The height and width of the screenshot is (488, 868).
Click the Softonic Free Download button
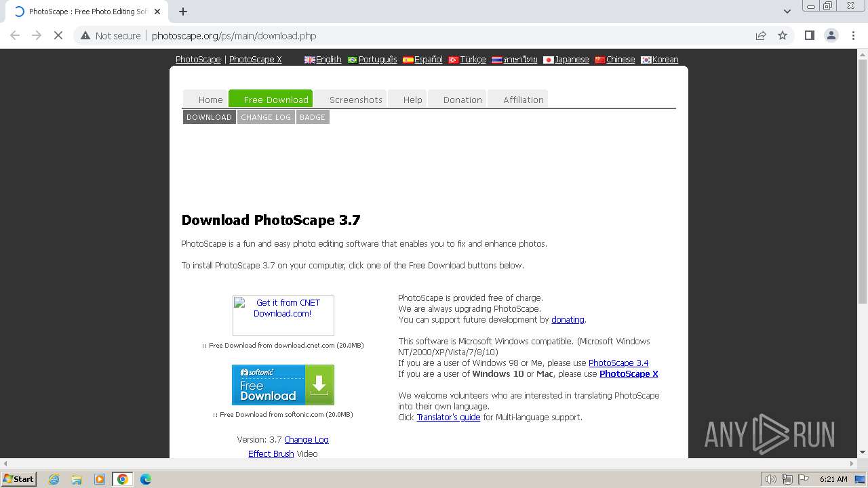[283, 385]
